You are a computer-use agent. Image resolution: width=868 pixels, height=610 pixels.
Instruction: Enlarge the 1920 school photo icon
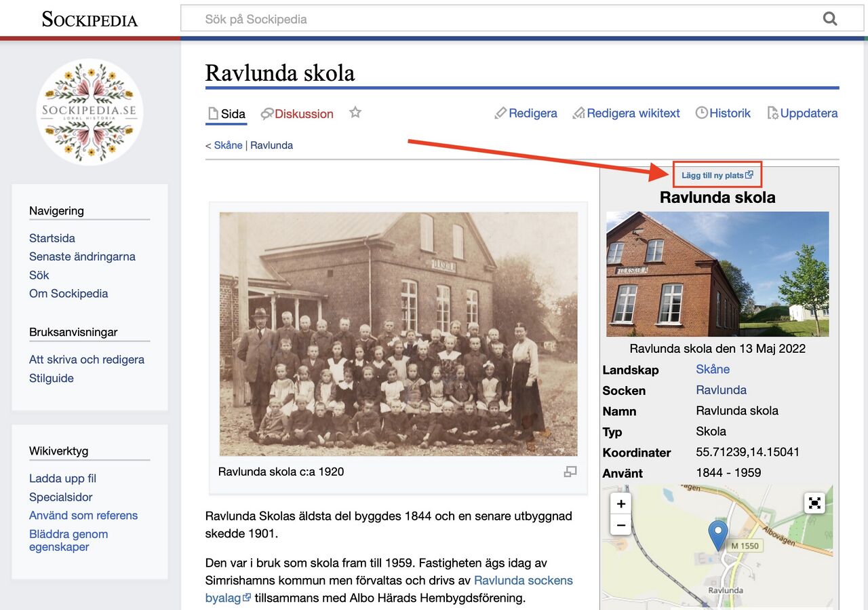570,472
